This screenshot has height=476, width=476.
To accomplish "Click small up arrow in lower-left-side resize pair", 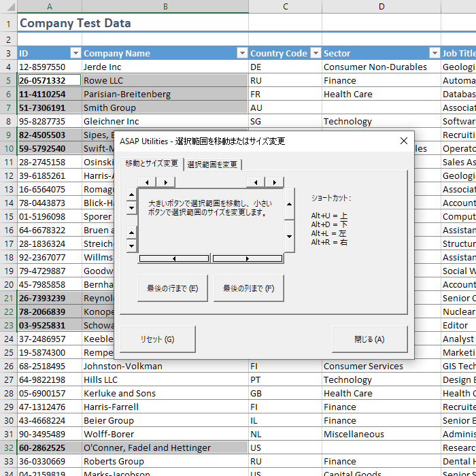I will click(x=131, y=233).
